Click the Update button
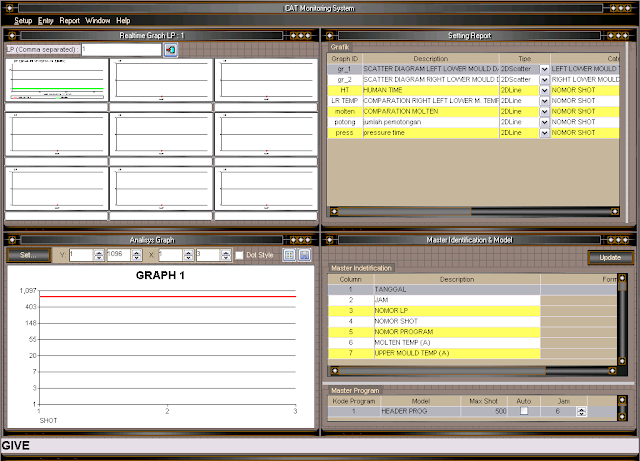Viewport: 640px width, 461px height. 610,258
